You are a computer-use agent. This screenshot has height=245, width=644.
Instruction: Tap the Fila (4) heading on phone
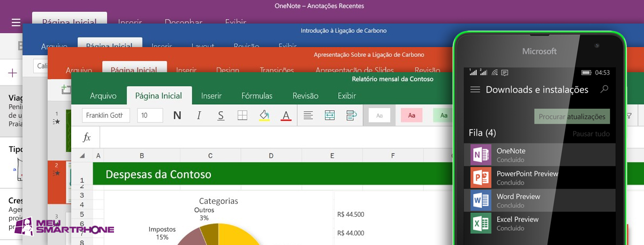482,133
